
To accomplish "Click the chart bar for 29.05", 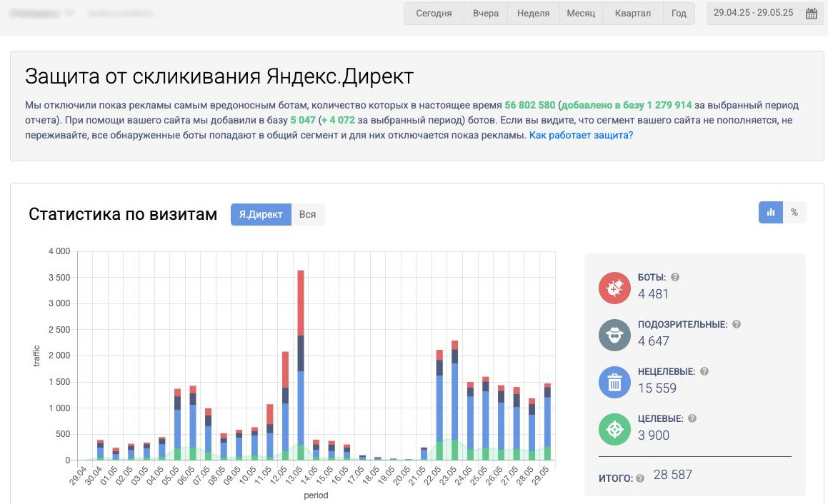I will pos(548,422).
